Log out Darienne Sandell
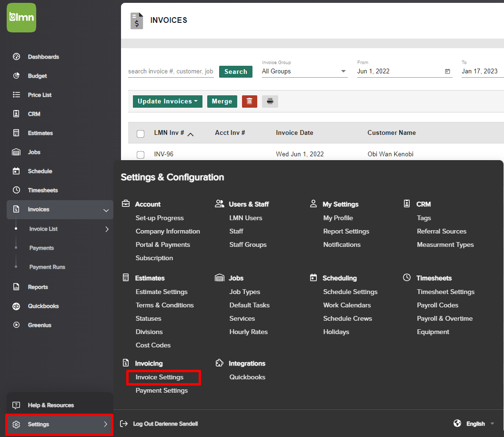Viewport: 504px width, 437px height. (165, 424)
